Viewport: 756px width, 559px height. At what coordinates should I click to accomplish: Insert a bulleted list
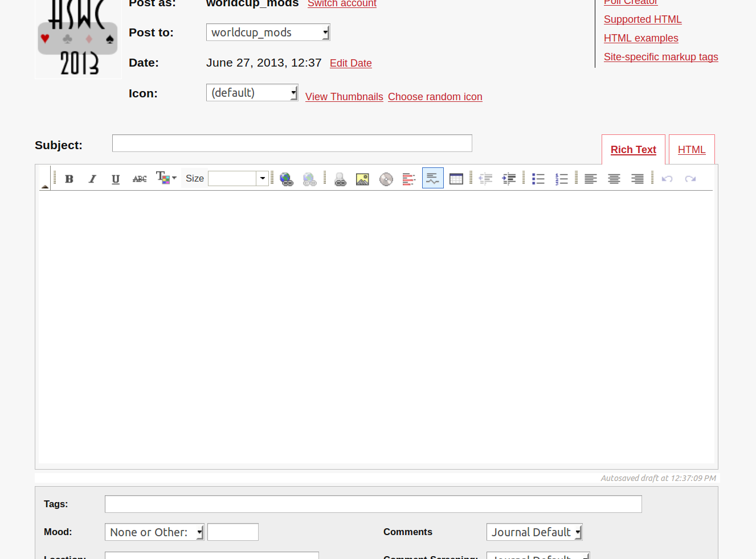538,179
